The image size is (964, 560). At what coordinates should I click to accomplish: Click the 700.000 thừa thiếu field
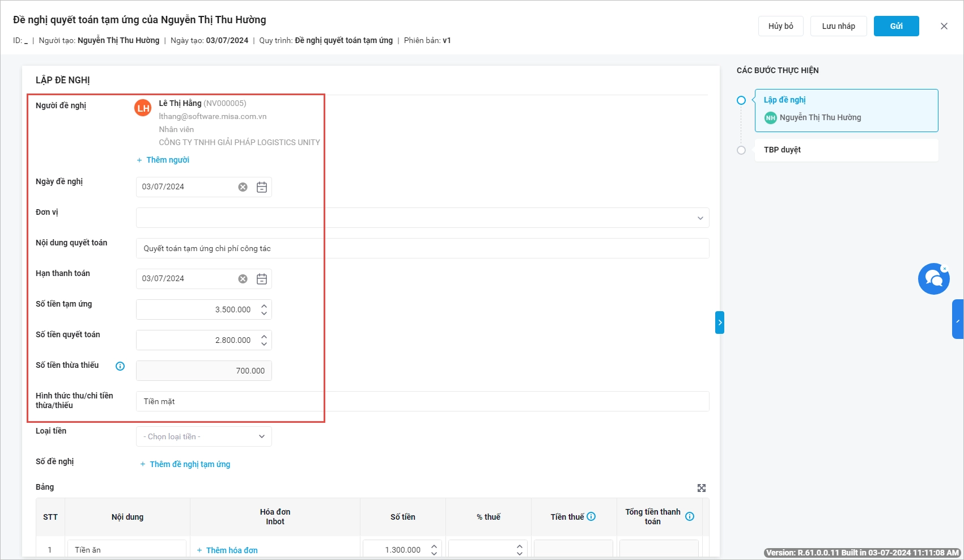coord(203,371)
